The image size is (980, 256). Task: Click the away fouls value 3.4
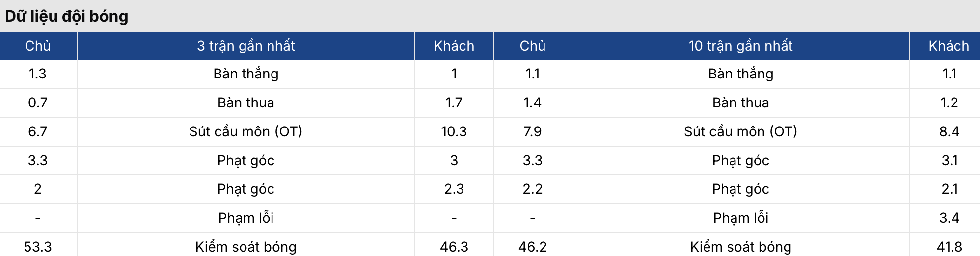click(x=949, y=218)
